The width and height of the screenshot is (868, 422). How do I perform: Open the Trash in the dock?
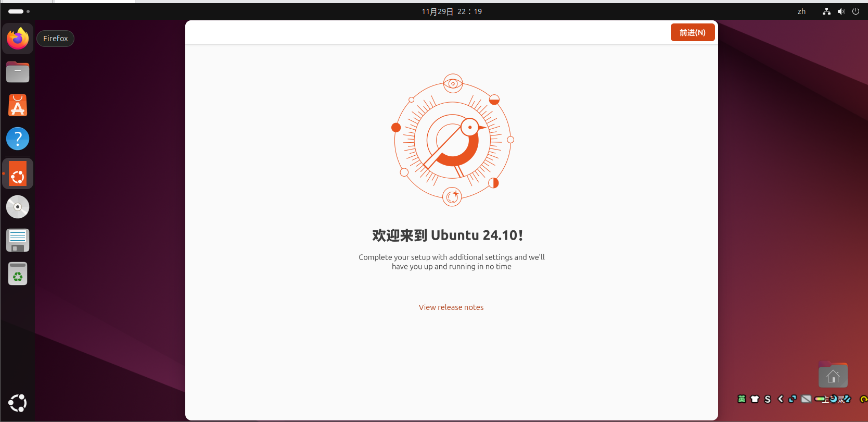coord(18,274)
